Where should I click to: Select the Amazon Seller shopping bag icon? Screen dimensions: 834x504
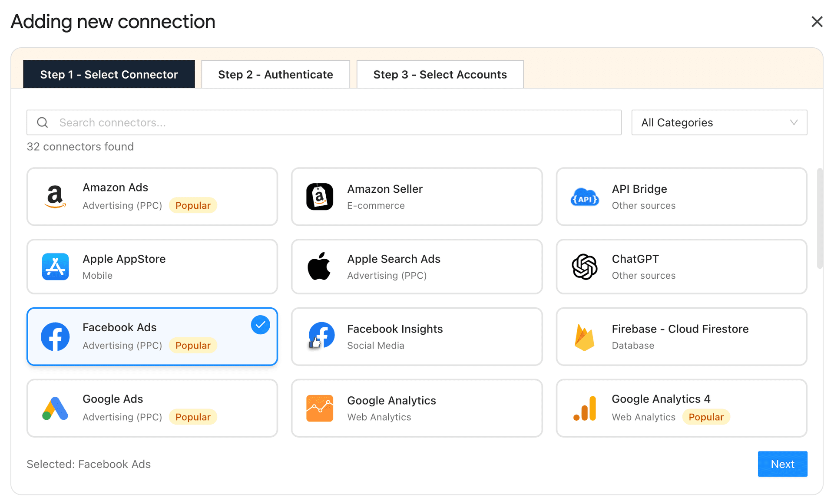pyautogui.click(x=320, y=196)
